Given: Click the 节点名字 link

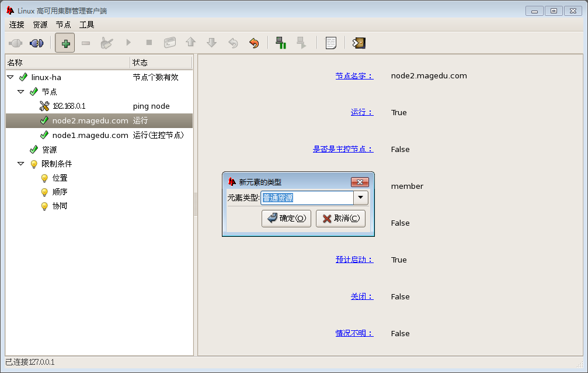Looking at the screenshot, I should click(354, 76).
